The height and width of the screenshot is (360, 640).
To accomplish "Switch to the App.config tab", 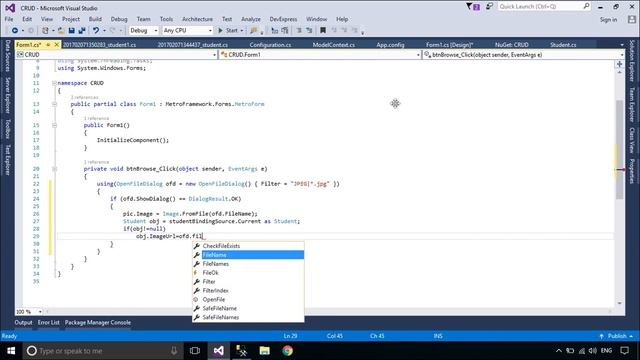I will click(390, 45).
